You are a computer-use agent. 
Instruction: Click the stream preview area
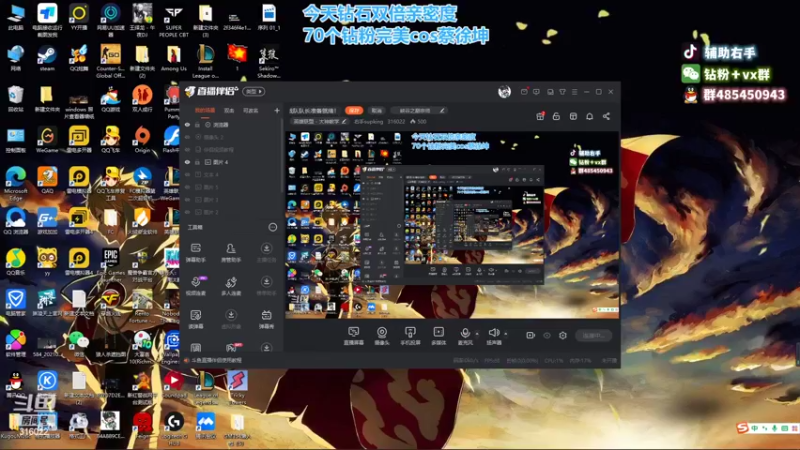click(452, 225)
